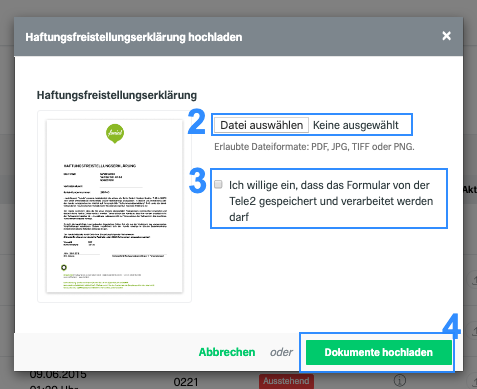Click the partially visible 'Akt' column header

click(470, 190)
